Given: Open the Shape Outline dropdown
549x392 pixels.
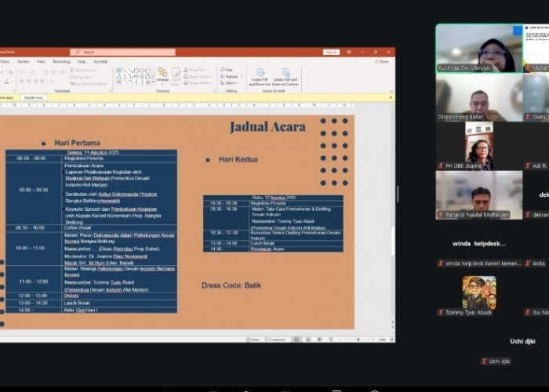Looking at the screenshot, I should (x=198, y=76).
